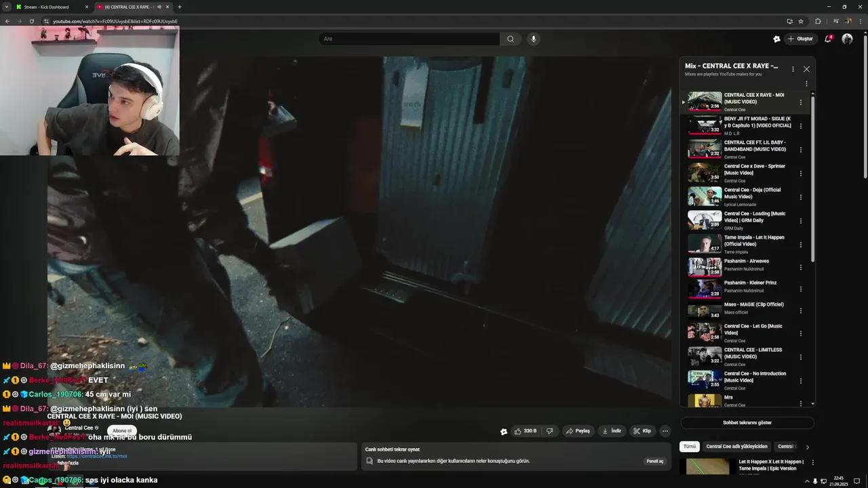Viewport: 868px width, 488px height.
Task: Open the browser extensions puzzle icon
Action: tap(818, 21)
